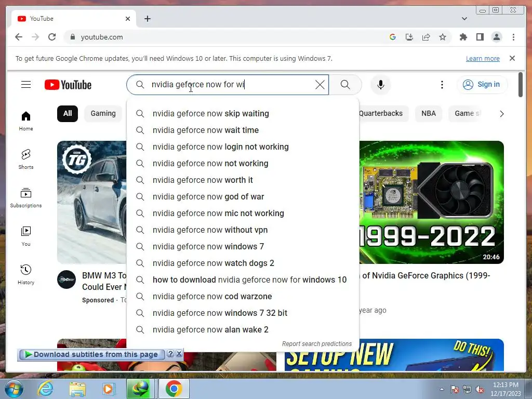Click the Google icon in the address bar
Screen dimensions: 532x399
(x=393, y=37)
